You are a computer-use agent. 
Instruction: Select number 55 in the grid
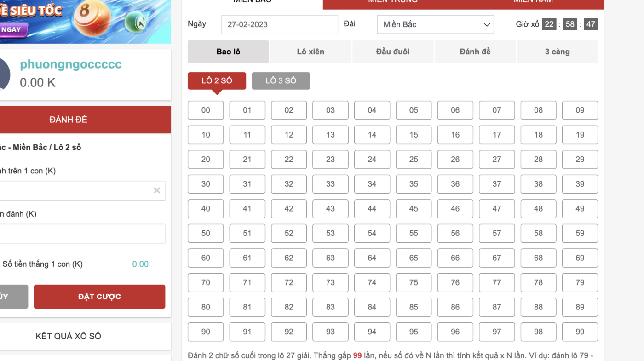click(x=414, y=233)
